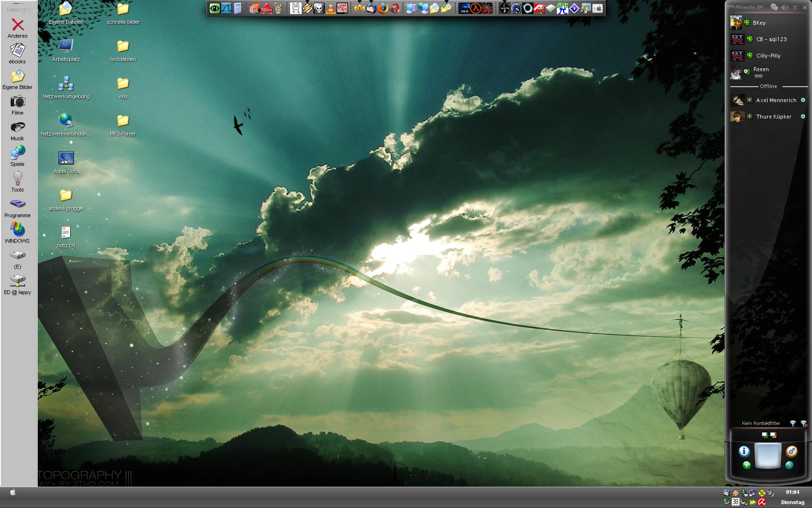Launch Mozilla Firefox from the dock
The width and height of the screenshot is (812, 508).
click(x=382, y=8)
